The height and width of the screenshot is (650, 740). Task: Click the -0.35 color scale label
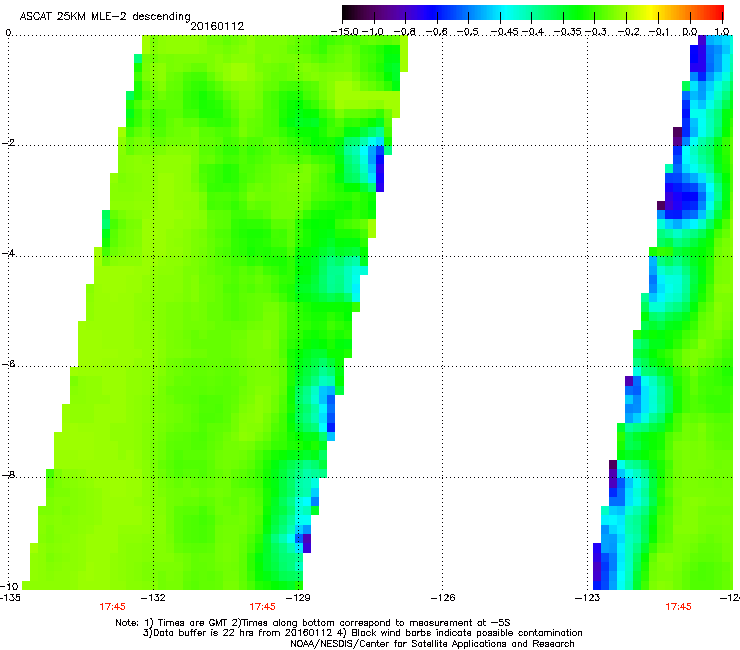[567, 32]
